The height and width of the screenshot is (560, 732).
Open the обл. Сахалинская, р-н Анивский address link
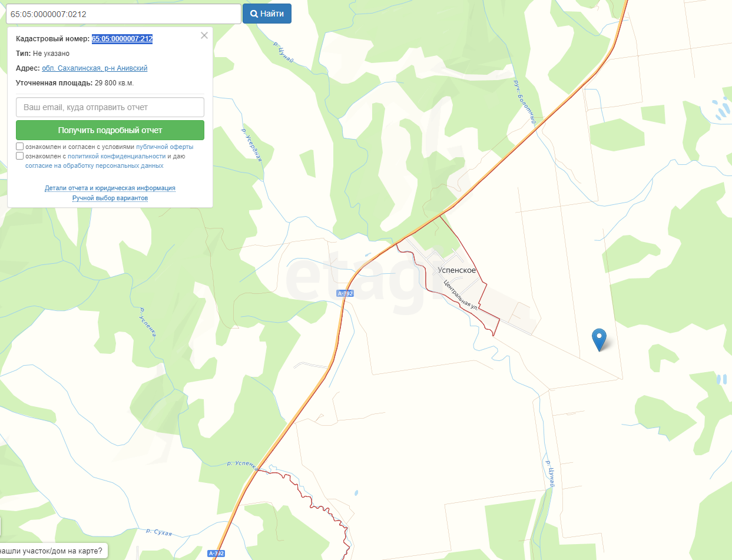point(95,68)
